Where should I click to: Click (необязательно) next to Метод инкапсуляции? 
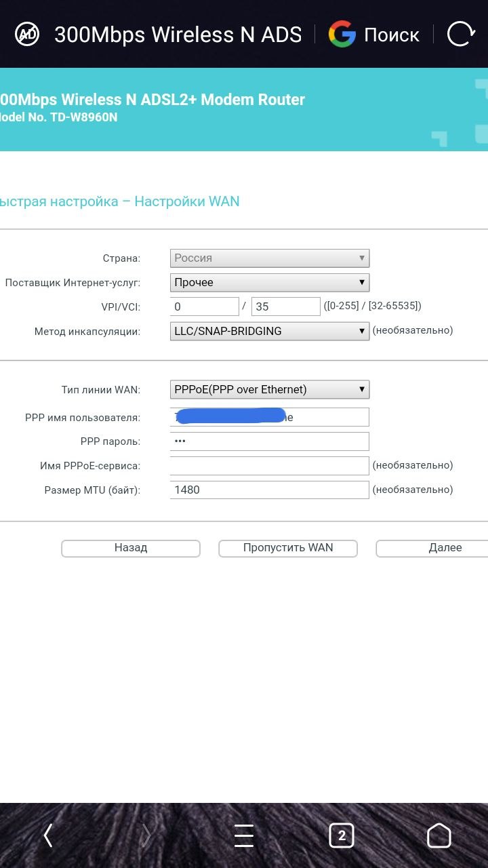[x=413, y=330]
